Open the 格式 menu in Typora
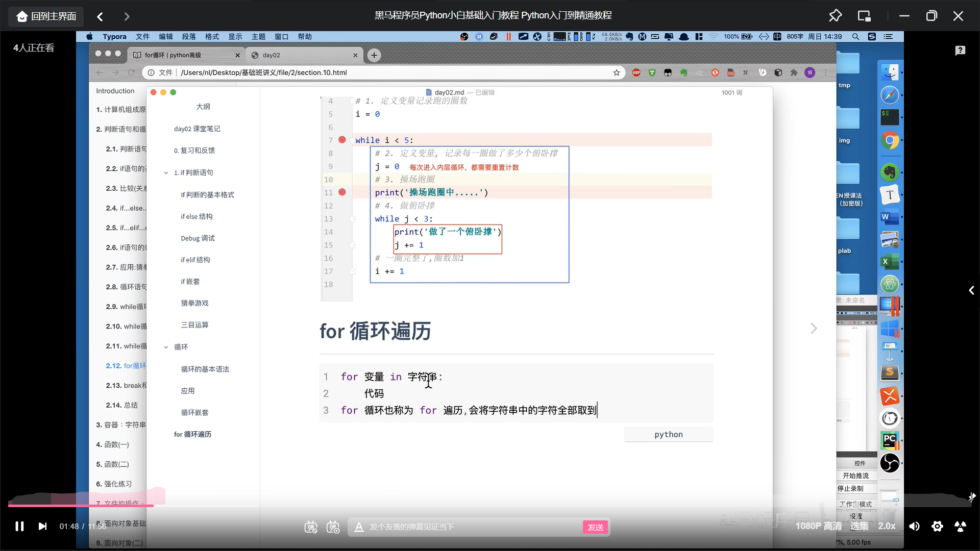The height and width of the screenshot is (551, 980). (212, 37)
